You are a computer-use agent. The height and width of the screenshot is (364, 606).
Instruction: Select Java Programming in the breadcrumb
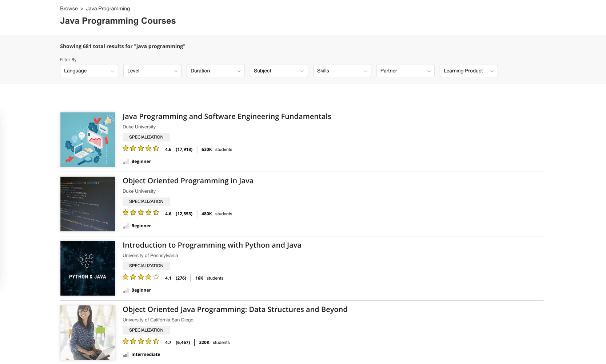point(108,8)
